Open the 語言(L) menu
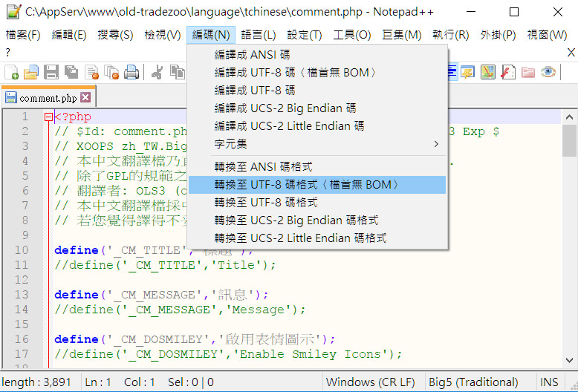Screen dimensions: 578x392 point(259,35)
